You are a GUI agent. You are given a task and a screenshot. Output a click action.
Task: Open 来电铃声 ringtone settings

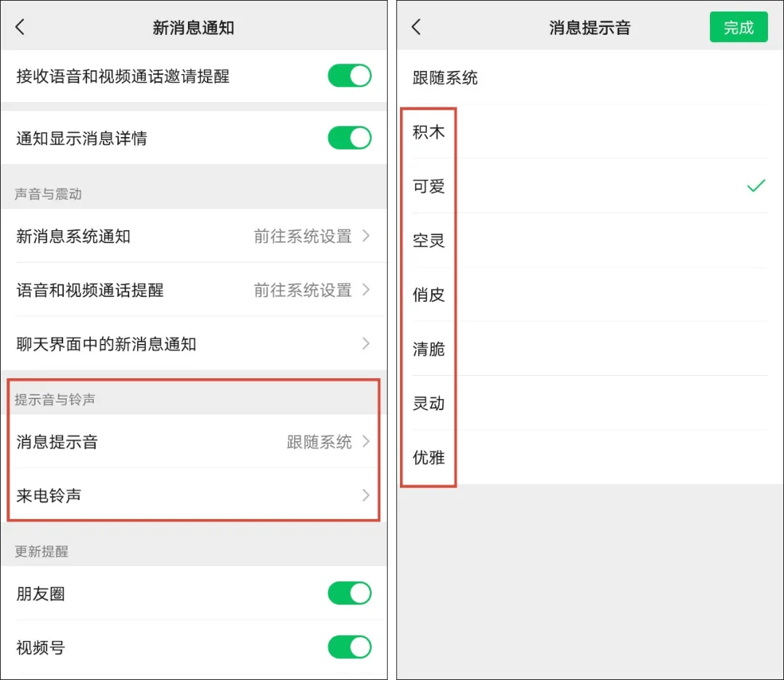[193, 496]
